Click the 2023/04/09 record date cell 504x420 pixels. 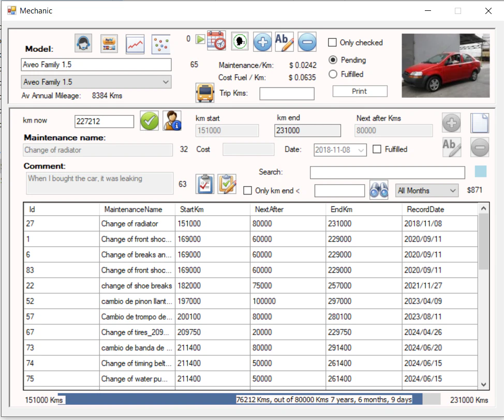pos(440,301)
